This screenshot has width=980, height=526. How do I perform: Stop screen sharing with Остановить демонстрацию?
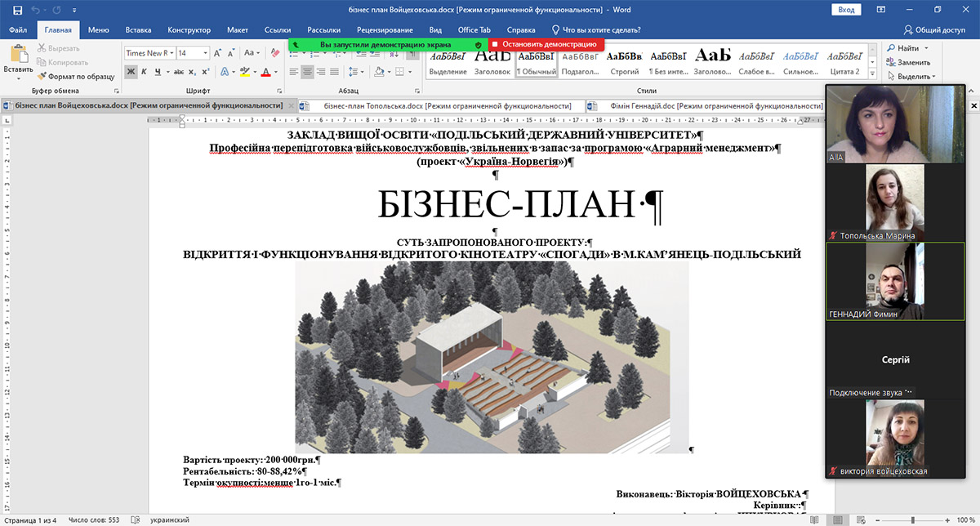[x=546, y=44]
